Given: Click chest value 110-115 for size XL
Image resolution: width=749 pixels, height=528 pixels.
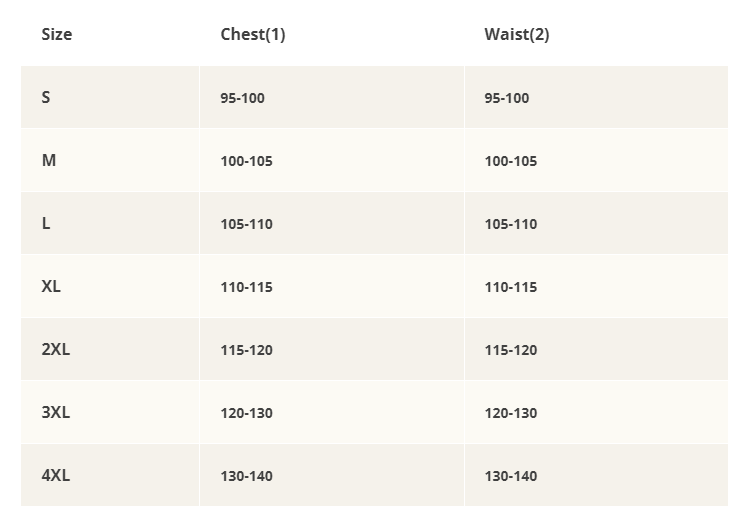Looking at the screenshot, I should (x=246, y=287).
